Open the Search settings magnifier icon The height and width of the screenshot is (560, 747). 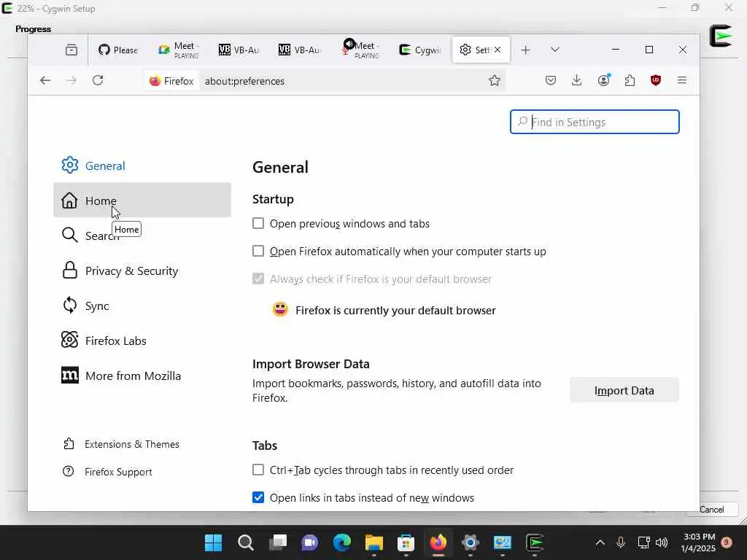pyautogui.click(x=69, y=235)
